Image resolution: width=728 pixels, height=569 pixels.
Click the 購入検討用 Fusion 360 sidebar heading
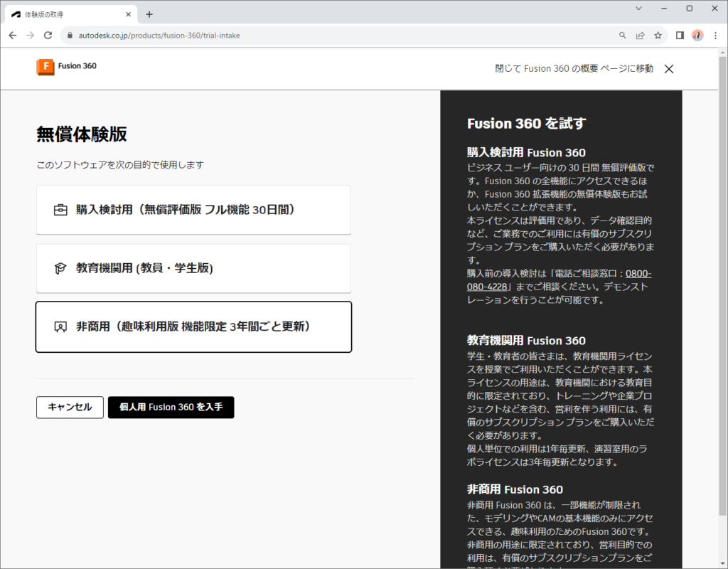(x=526, y=152)
